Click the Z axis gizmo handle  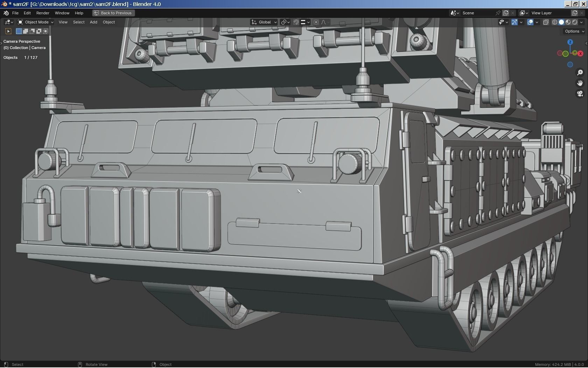[x=570, y=42]
